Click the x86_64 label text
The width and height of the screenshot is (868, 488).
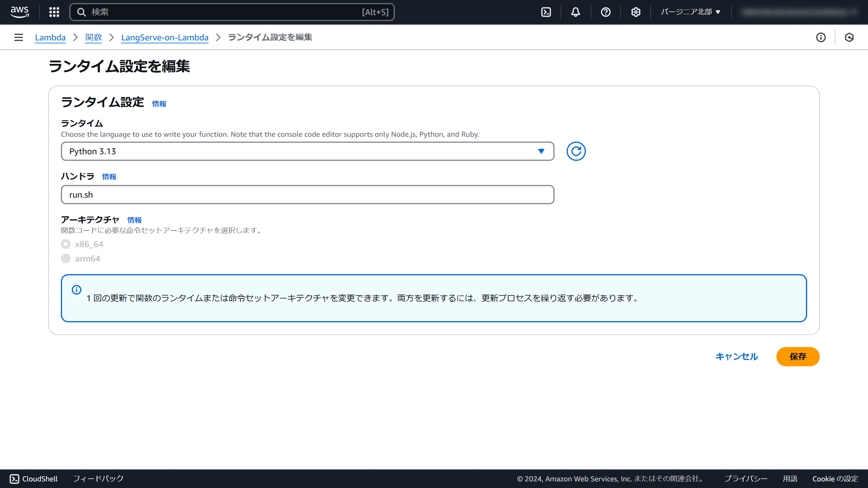point(89,244)
